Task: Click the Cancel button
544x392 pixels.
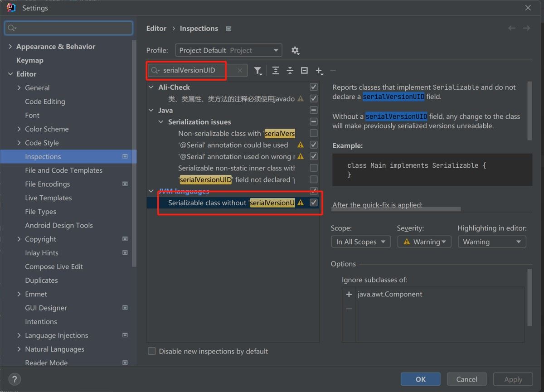Action: (x=466, y=379)
